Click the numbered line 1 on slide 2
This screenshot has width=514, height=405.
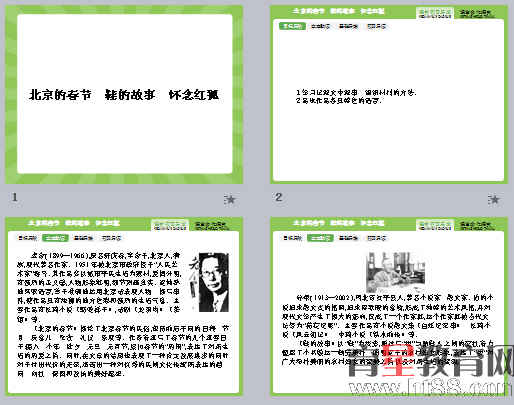[x=356, y=93]
